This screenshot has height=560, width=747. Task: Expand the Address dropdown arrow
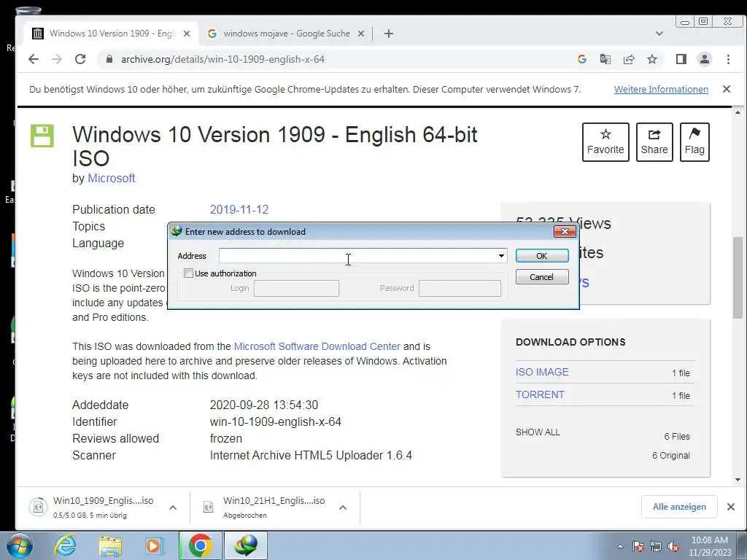coord(501,256)
